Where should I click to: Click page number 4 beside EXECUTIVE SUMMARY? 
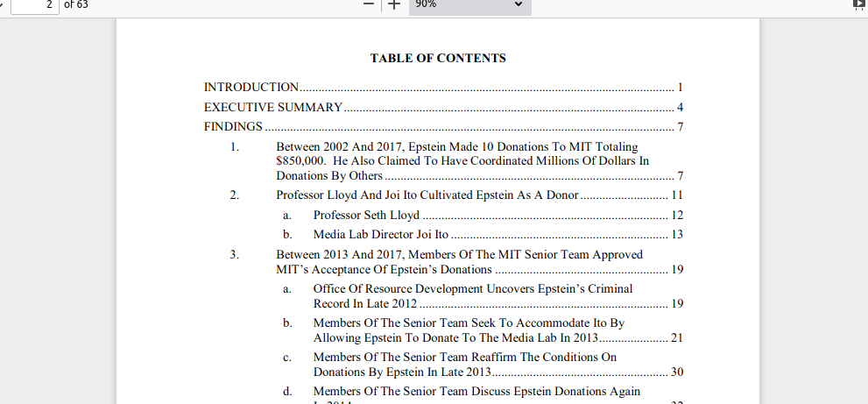[681, 108]
